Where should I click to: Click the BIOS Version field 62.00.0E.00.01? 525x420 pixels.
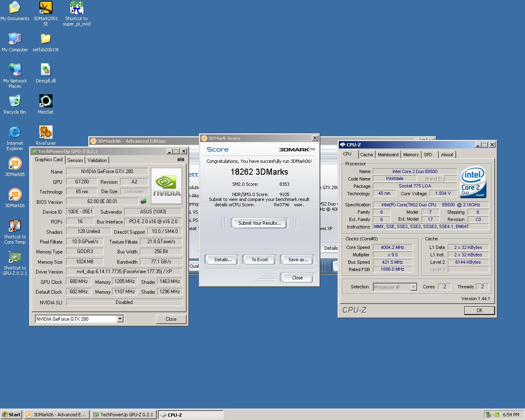click(102, 201)
